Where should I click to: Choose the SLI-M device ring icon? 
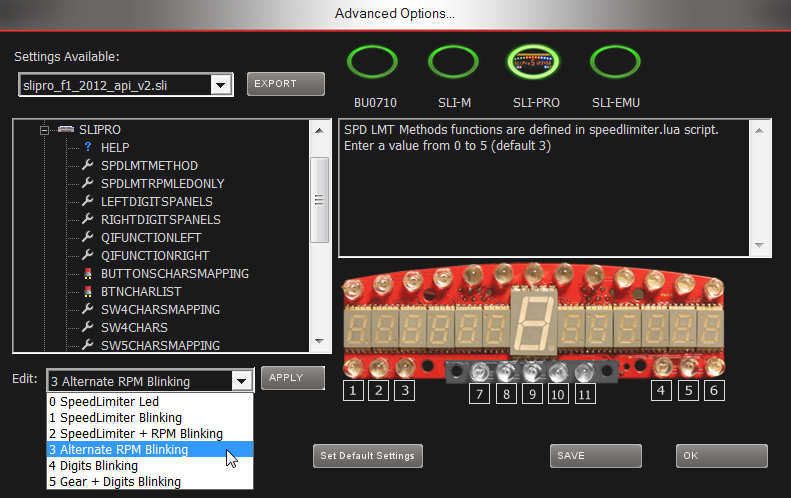[x=453, y=62]
